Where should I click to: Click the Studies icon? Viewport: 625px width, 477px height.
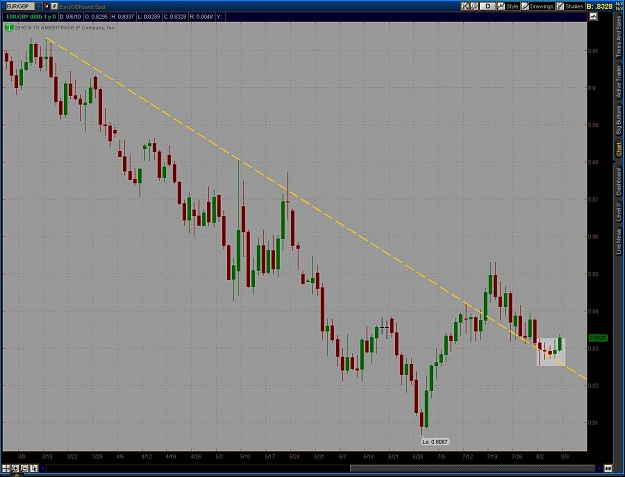560,6
